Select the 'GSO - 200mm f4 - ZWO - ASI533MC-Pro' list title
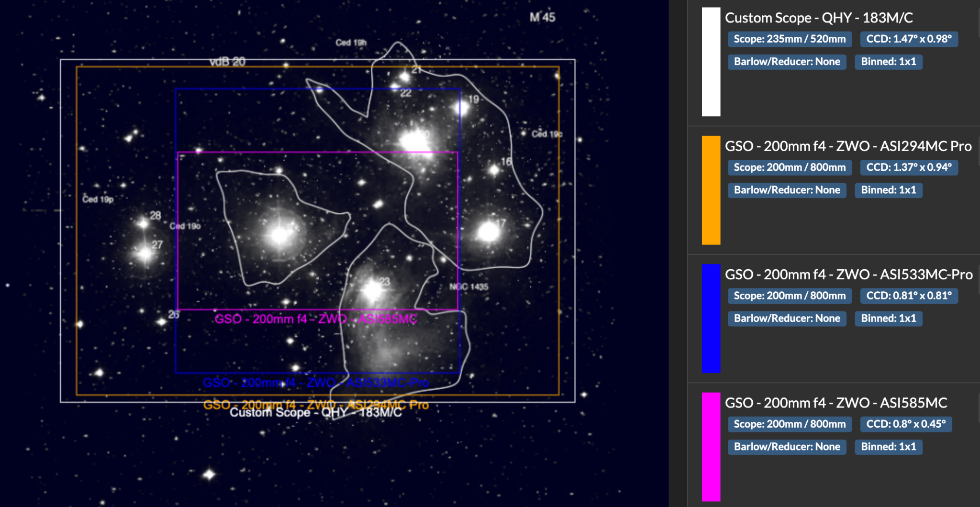 point(849,275)
